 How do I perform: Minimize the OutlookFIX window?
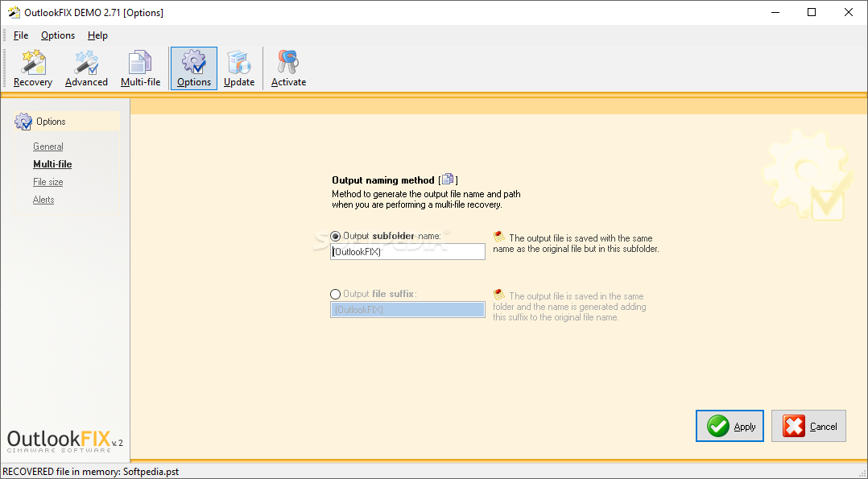tap(775, 12)
